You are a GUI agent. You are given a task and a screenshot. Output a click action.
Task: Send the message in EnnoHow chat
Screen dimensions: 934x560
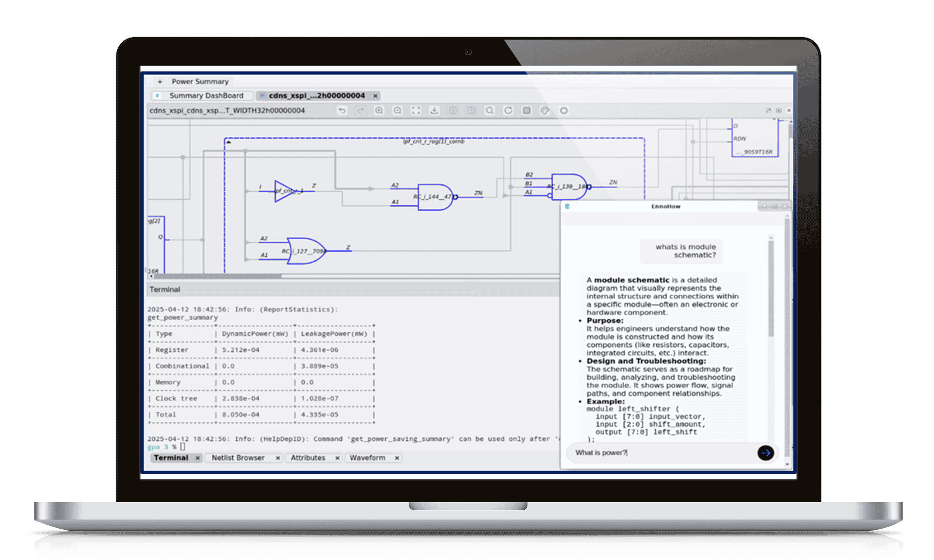click(x=765, y=453)
